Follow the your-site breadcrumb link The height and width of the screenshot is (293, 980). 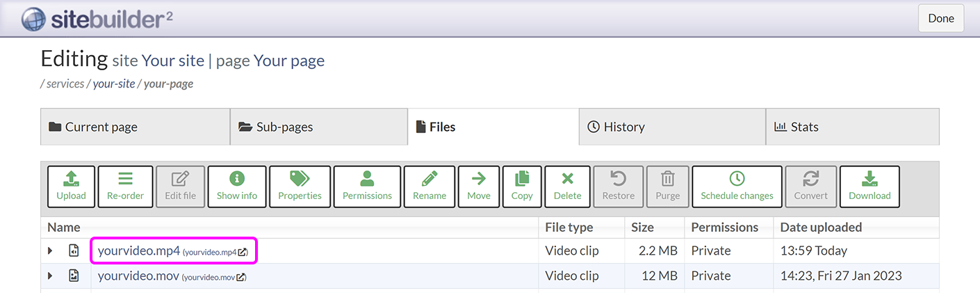[x=114, y=84]
